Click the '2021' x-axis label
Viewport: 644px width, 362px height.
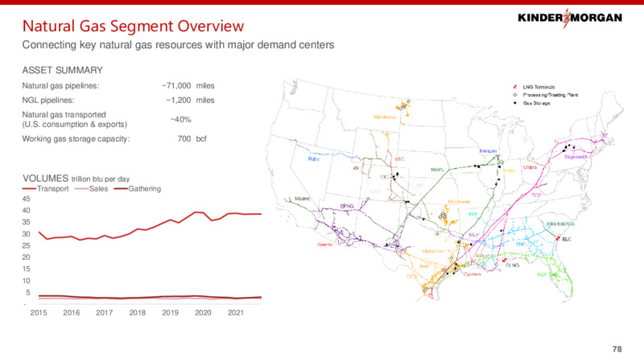[236, 313]
